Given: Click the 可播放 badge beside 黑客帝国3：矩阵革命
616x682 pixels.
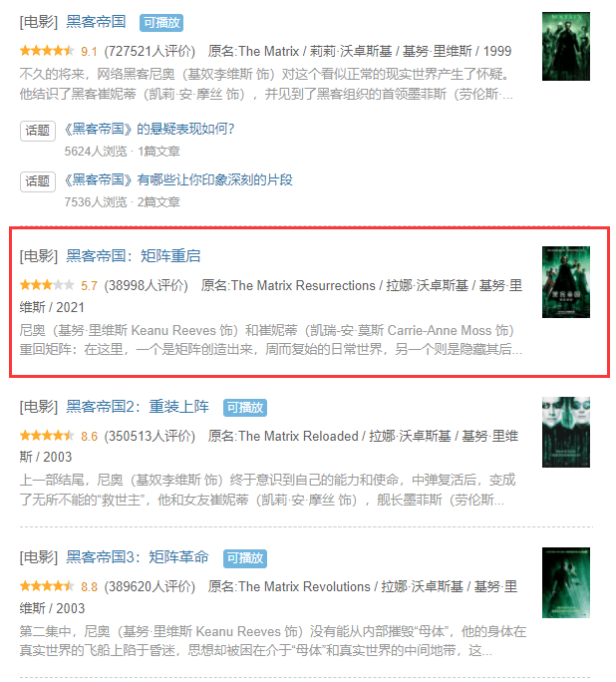Looking at the screenshot, I should [x=245, y=558].
